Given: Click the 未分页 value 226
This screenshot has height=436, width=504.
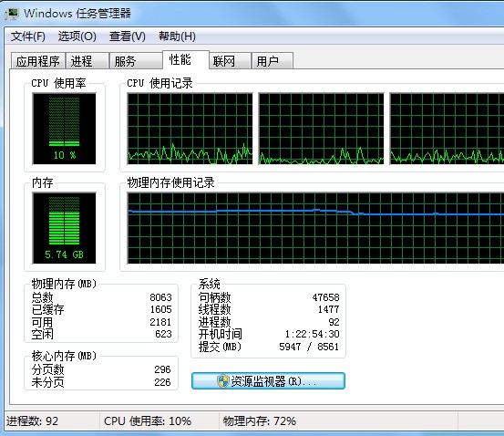Looking at the screenshot, I should coord(162,382).
